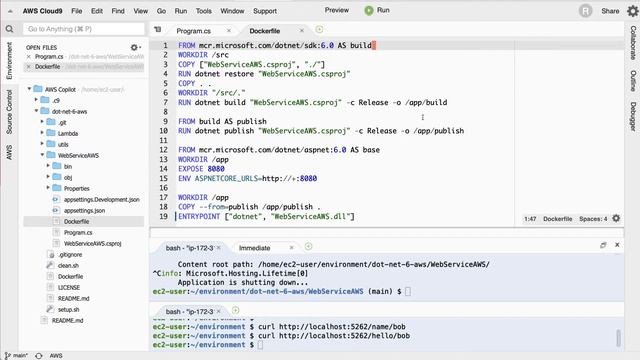This screenshot has width=640, height=360.
Task: Open the Tools menu
Action: pyautogui.click(x=203, y=11)
